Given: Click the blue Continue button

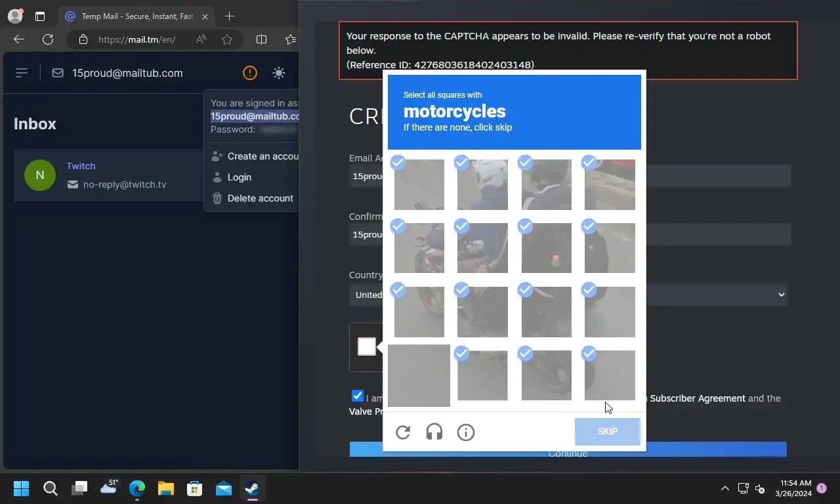Looking at the screenshot, I should [568, 450].
